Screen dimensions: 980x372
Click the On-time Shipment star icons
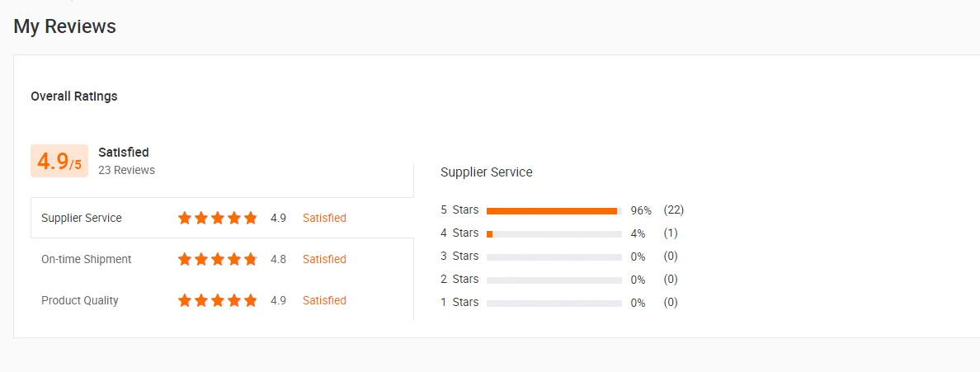218,259
